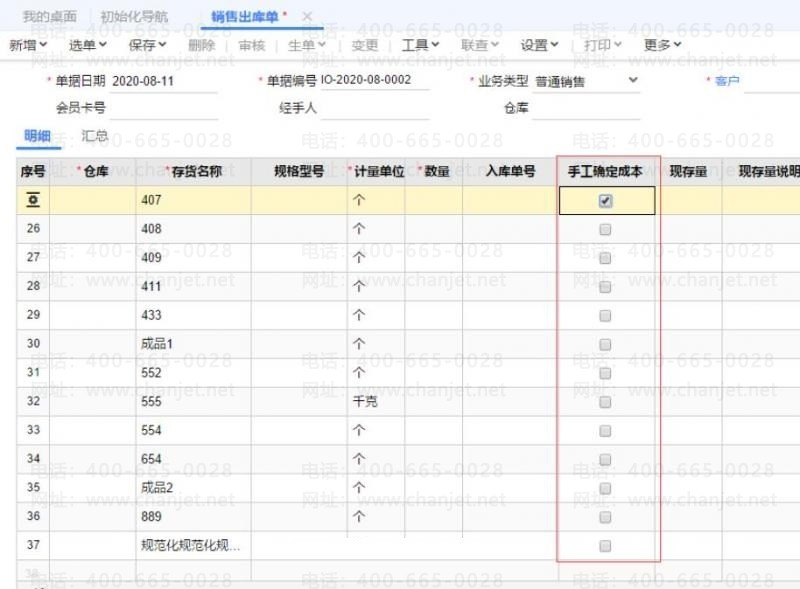Check 手工确定成本 for item 408
Image resolution: width=800 pixels, height=589 pixels.
[x=606, y=230]
